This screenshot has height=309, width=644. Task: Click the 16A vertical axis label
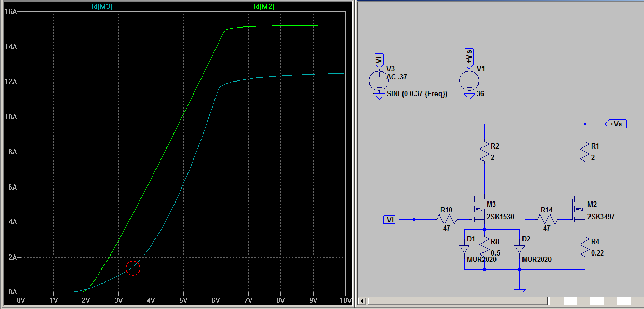pyautogui.click(x=10, y=11)
